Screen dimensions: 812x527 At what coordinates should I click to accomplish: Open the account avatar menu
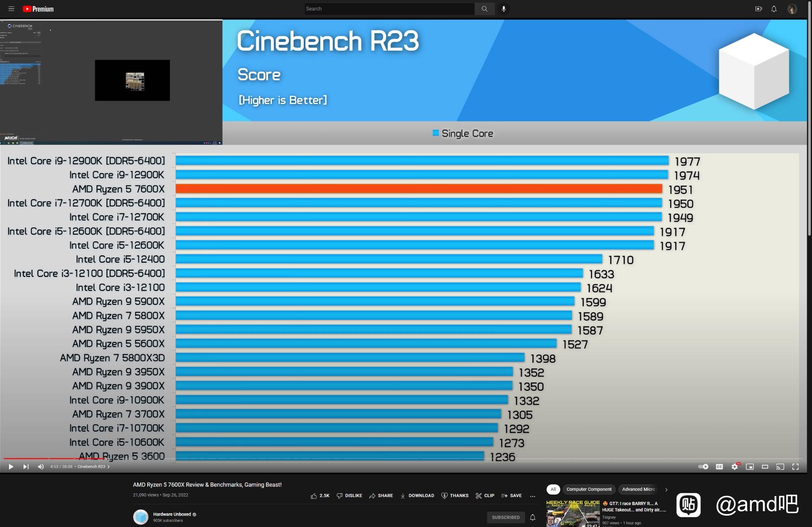tap(792, 9)
